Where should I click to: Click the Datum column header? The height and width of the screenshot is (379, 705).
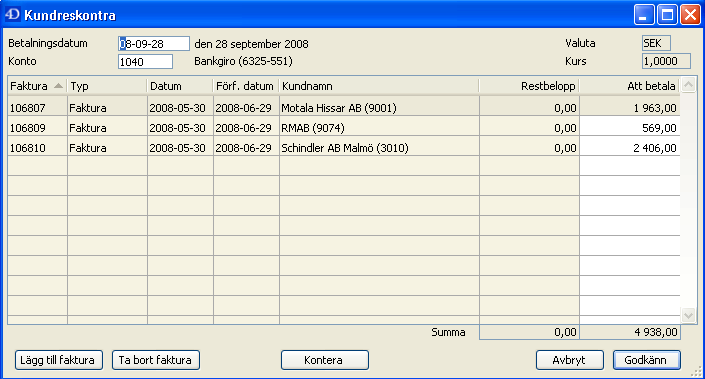(180, 86)
